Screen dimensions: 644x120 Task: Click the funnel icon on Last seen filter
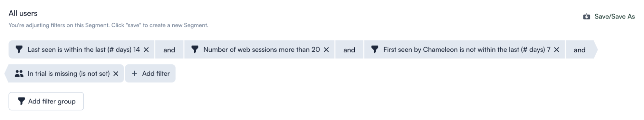point(19,49)
